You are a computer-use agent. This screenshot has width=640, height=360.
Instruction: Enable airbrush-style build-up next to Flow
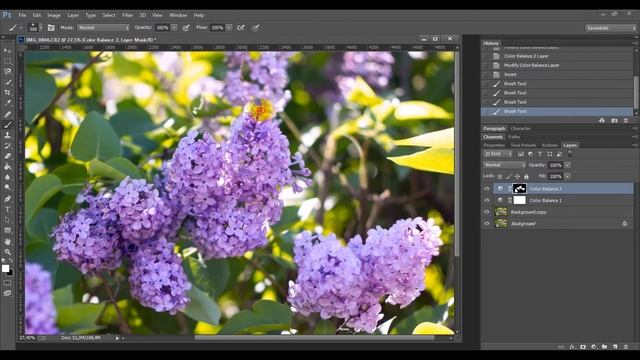coord(241,28)
